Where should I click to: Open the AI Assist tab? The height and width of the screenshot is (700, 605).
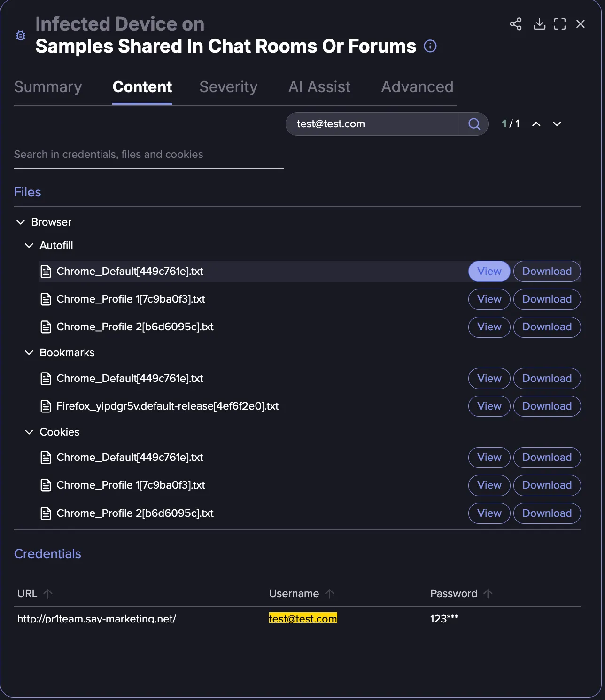click(x=319, y=87)
